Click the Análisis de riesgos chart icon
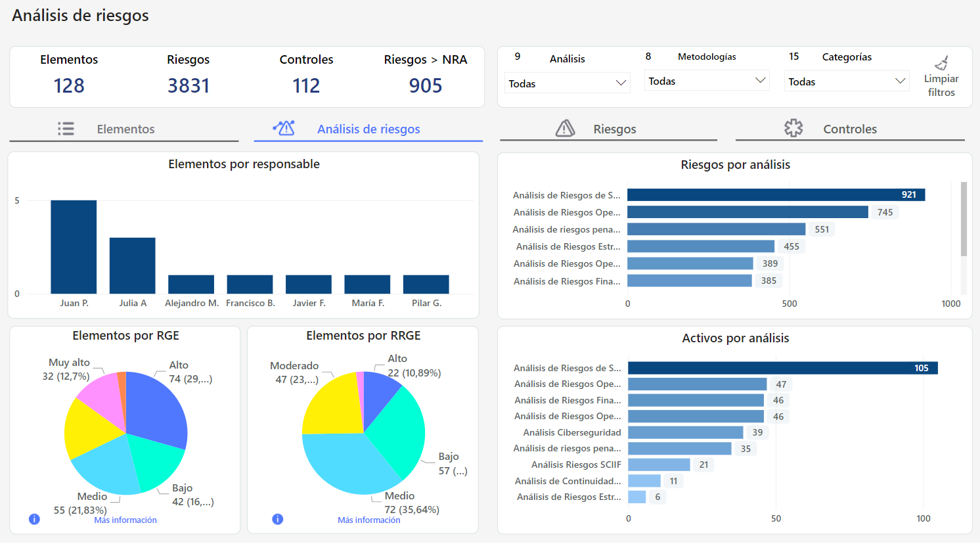The height and width of the screenshot is (544, 980). (x=284, y=128)
